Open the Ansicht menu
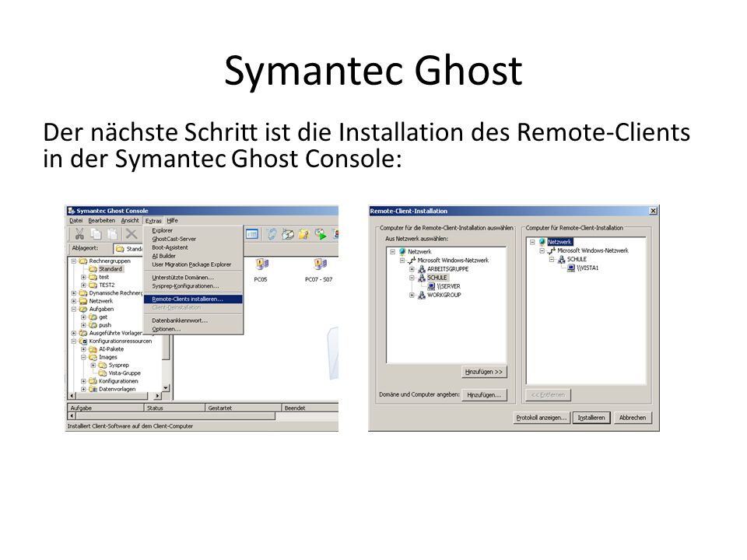The width and height of the screenshot is (747, 560). point(130,220)
